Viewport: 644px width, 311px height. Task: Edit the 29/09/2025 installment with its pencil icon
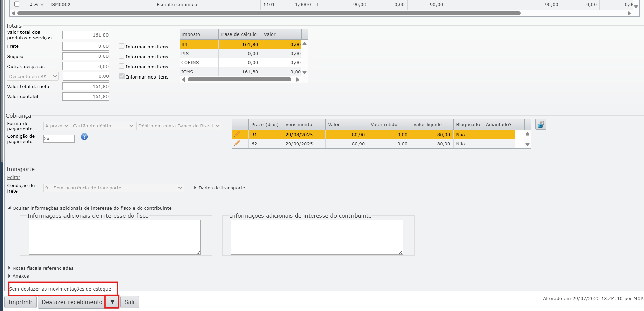237,143
